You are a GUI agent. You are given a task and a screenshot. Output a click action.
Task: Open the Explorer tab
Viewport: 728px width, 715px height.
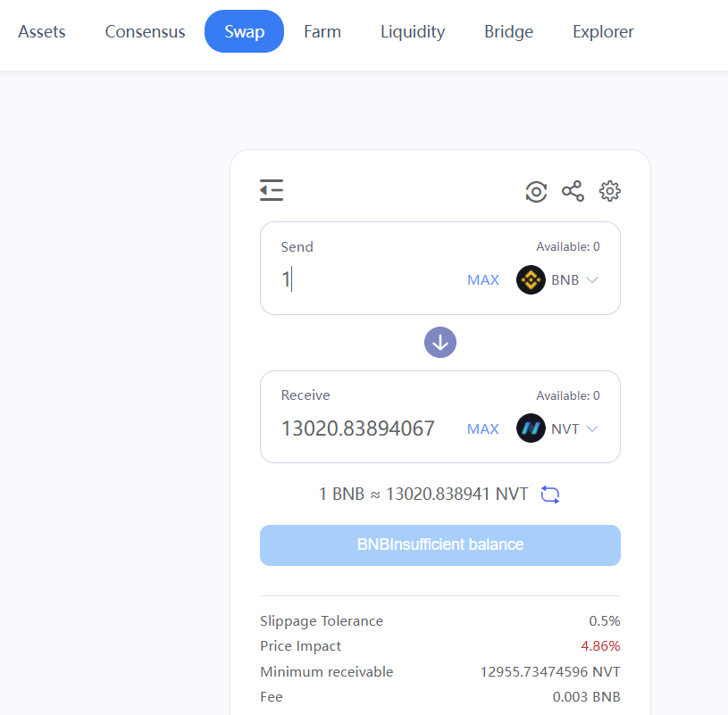603,31
